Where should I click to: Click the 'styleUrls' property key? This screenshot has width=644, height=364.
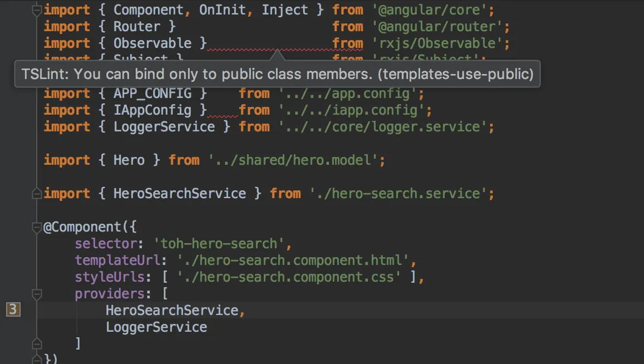[110, 277]
